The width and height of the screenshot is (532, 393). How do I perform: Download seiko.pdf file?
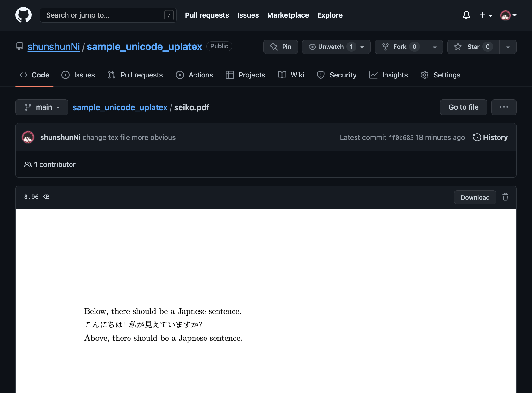[475, 197]
